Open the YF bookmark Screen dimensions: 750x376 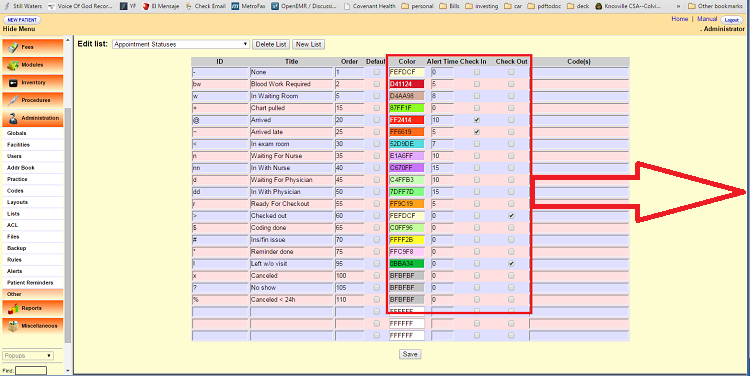tap(128, 6)
